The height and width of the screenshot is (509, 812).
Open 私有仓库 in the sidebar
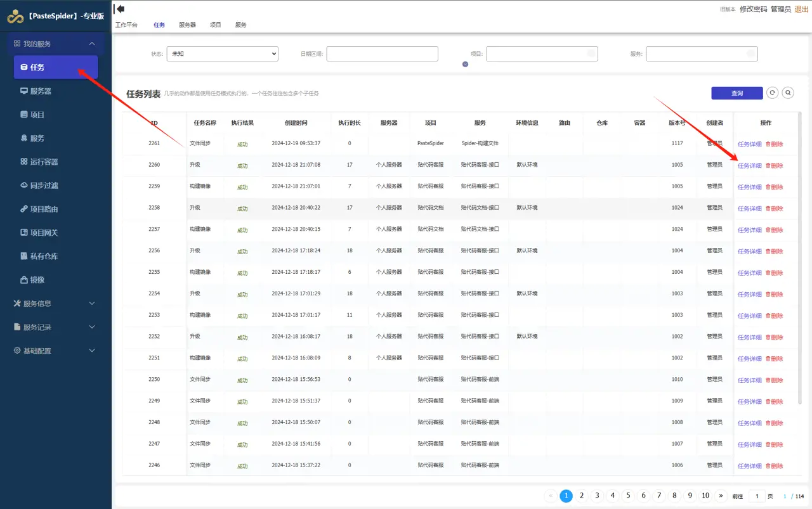[56, 256]
